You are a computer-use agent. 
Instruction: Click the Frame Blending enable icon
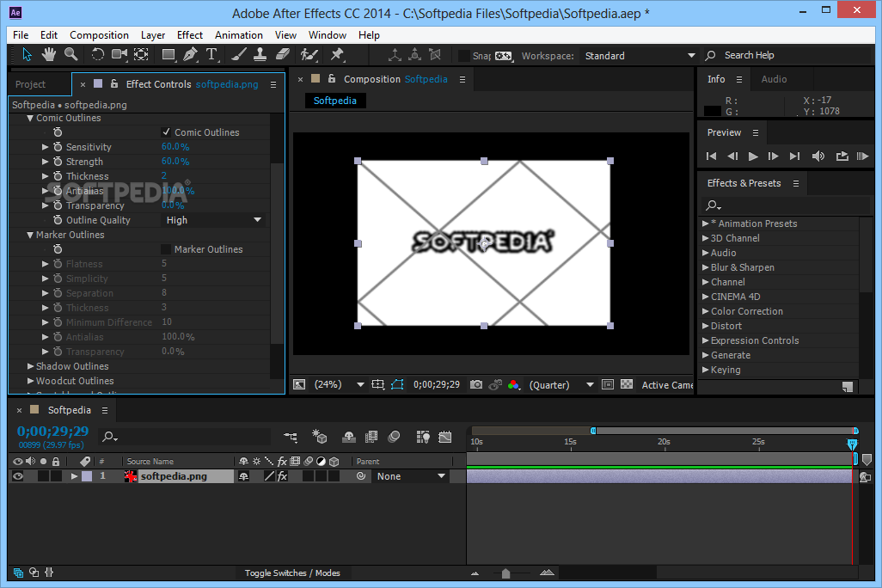(x=371, y=437)
